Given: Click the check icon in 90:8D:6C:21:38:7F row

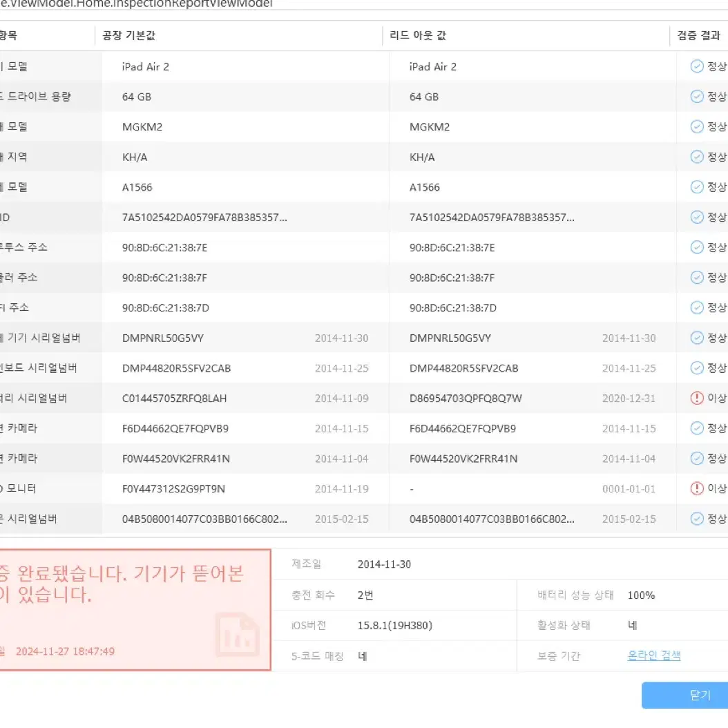Looking at the screenshot, I should [x=697, y=278].
